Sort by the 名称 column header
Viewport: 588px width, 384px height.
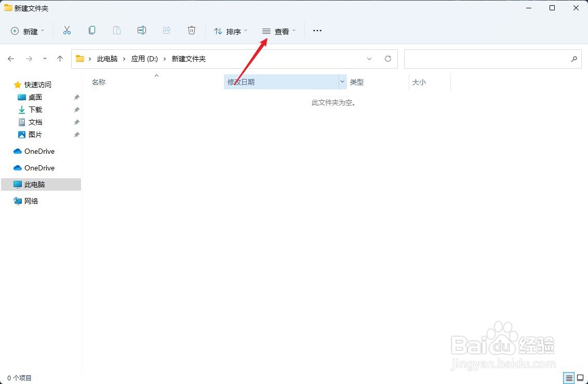click(99, 82)
